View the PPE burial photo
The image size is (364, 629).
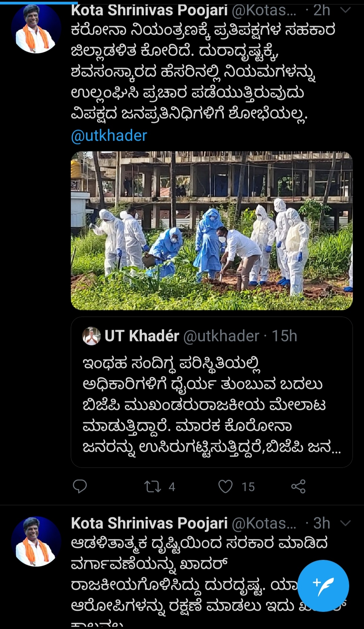point(212,231)
